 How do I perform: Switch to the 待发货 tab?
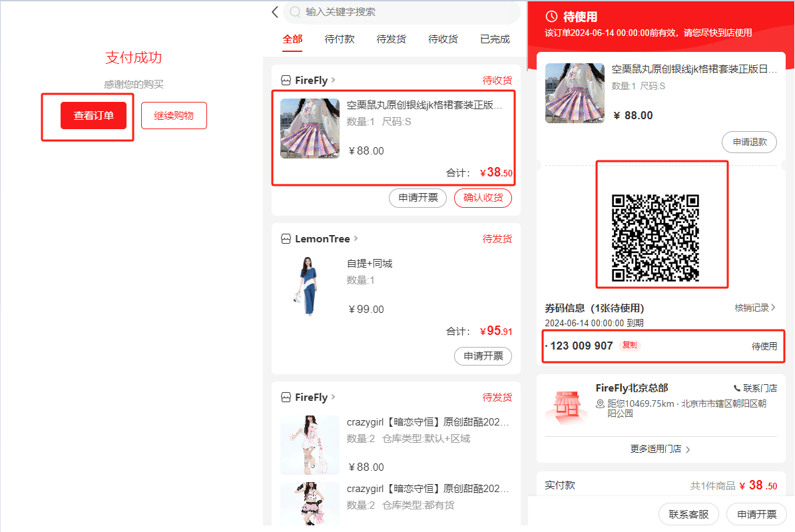point(392,39)
